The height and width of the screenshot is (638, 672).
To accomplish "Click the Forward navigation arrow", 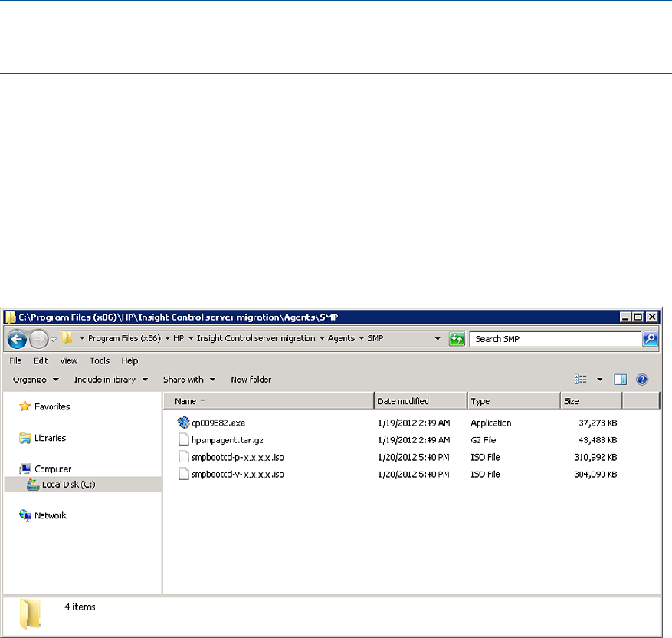I will coord(38,340).
